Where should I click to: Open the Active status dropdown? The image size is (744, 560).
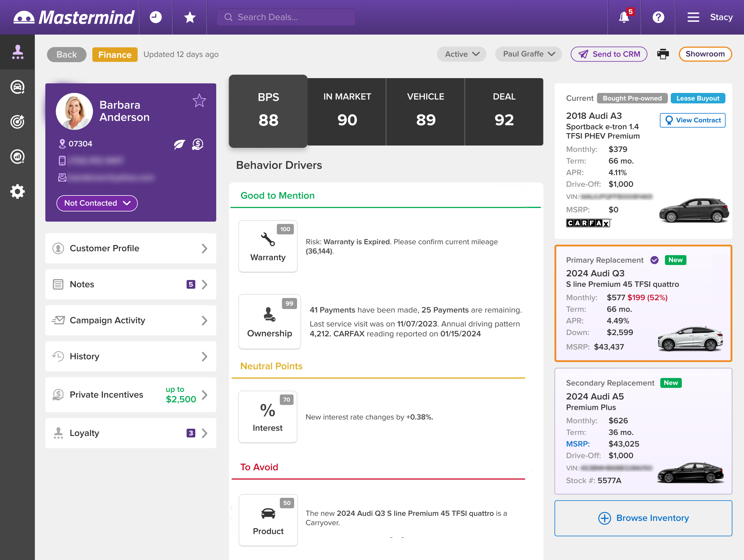point(462,54)
